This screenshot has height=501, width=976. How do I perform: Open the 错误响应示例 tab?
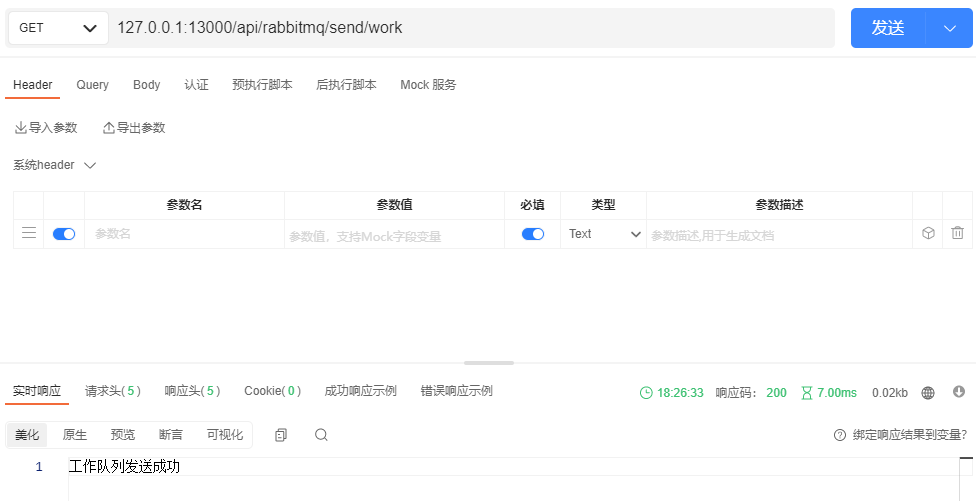456,391
